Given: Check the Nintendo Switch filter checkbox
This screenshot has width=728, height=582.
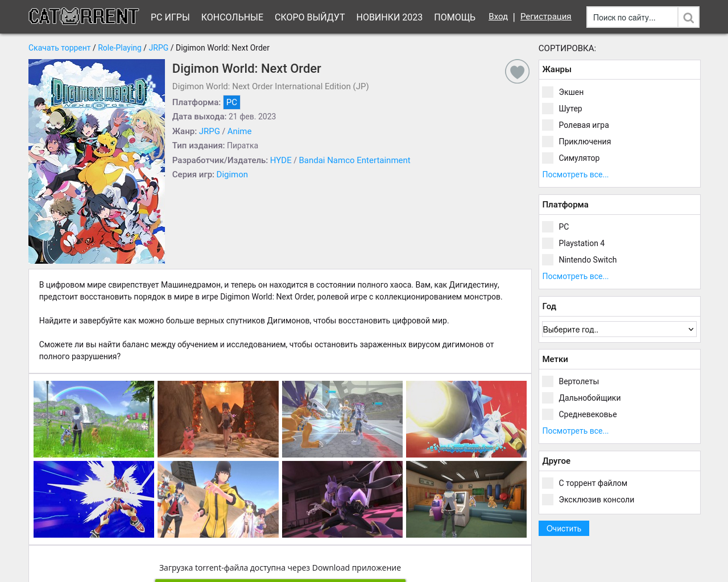Looking at the screenshot, I should (548, 260).
